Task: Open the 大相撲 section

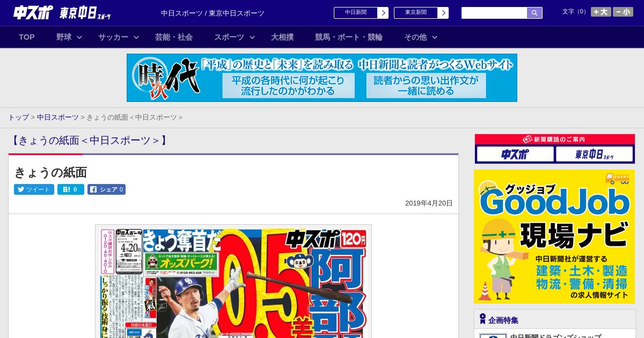Action: pos(282,37)
